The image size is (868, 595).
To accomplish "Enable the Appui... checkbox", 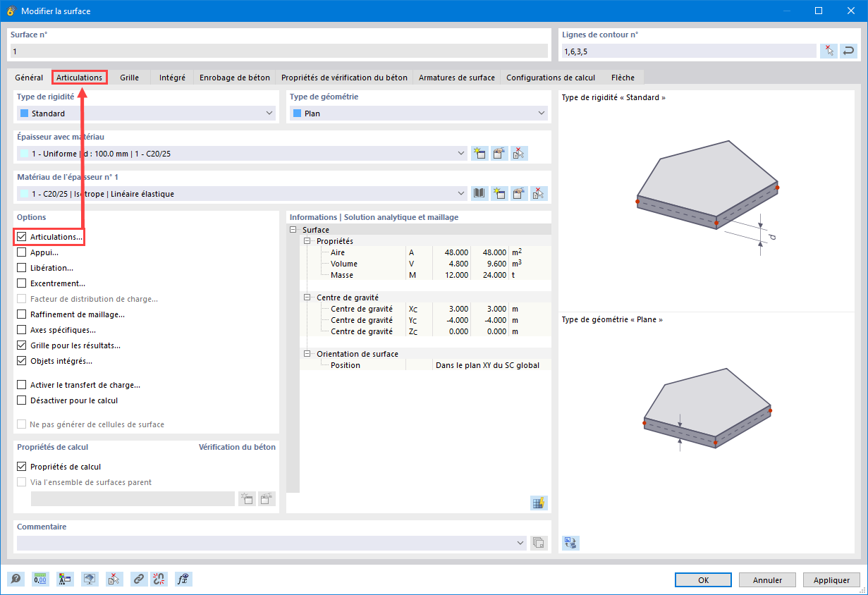I will (x=22, y=252).
